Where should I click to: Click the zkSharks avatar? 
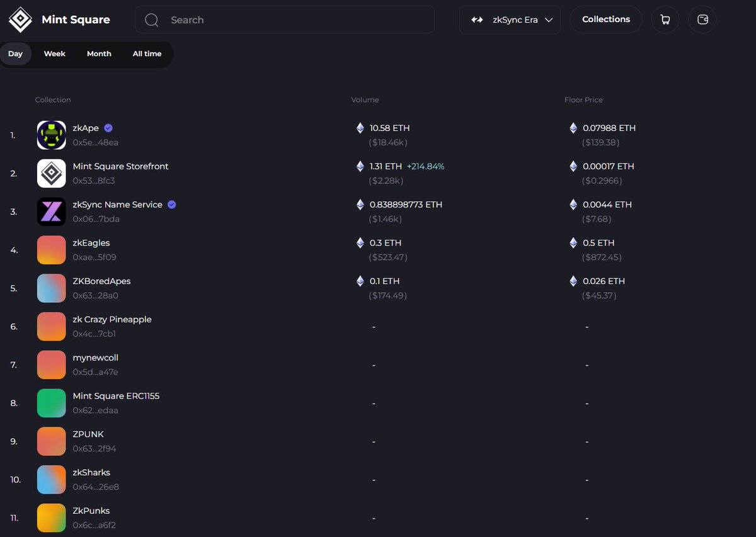click(x=52, y=480)
